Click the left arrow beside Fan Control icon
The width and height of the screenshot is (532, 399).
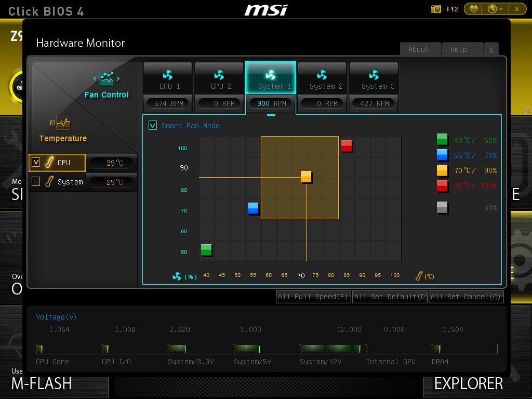point(95,79)
